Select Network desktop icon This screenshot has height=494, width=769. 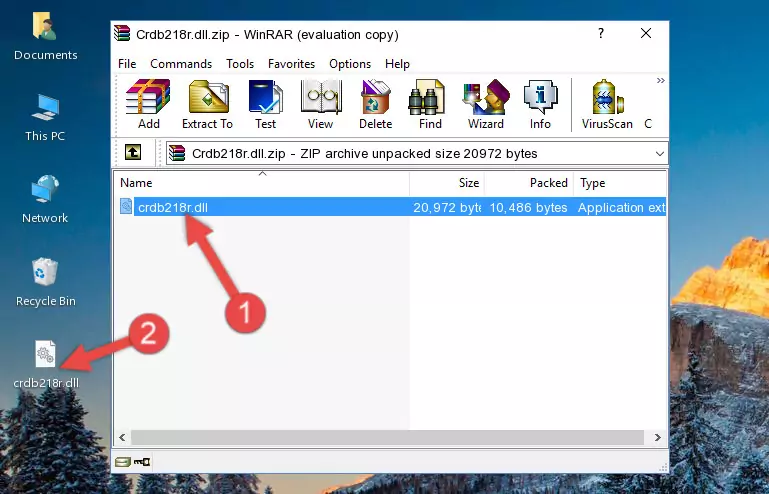pos(45,199)
